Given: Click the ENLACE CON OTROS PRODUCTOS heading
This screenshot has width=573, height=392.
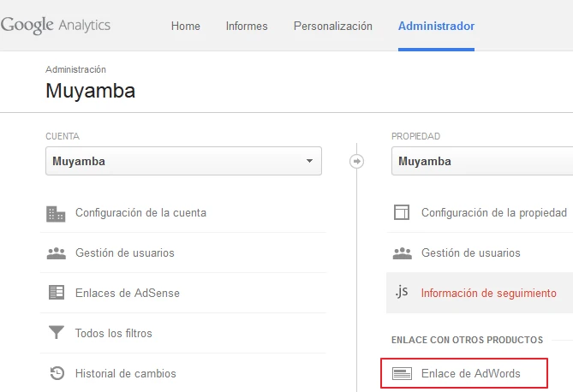Looking at the screenshot, I should (467, 340).
